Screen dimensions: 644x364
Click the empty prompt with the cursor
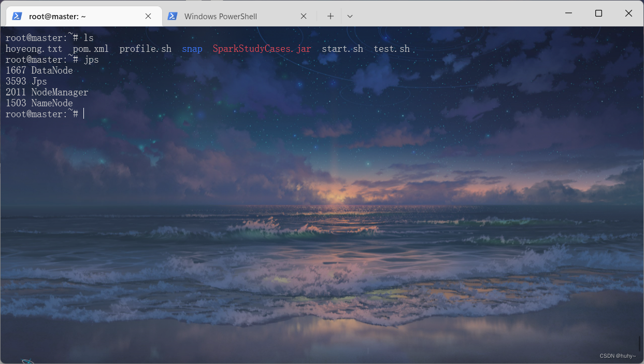pyautogui.click(x=45, y=114)
